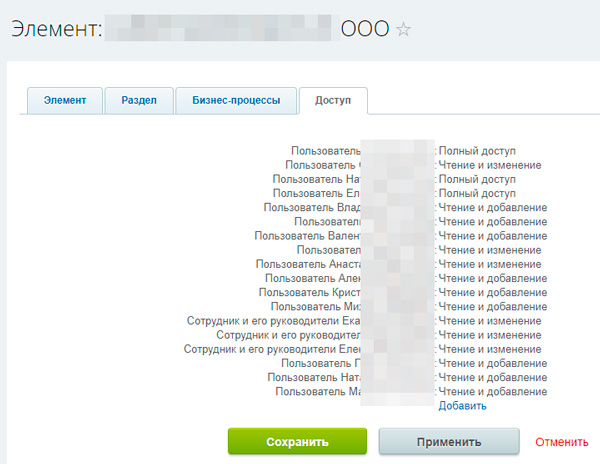
Task: Switch to the Элемент tab
Action: coord(64,101)
